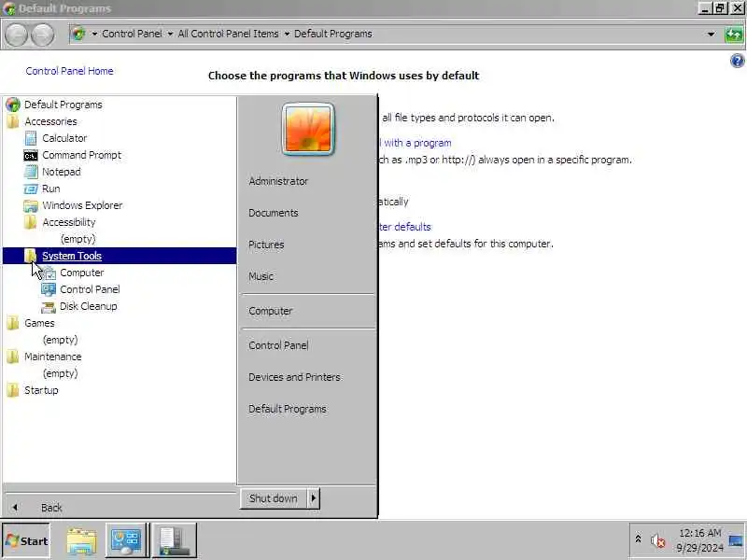
Task: Expand Control Panel breadcrumb arrow
Action: (170, 34)
